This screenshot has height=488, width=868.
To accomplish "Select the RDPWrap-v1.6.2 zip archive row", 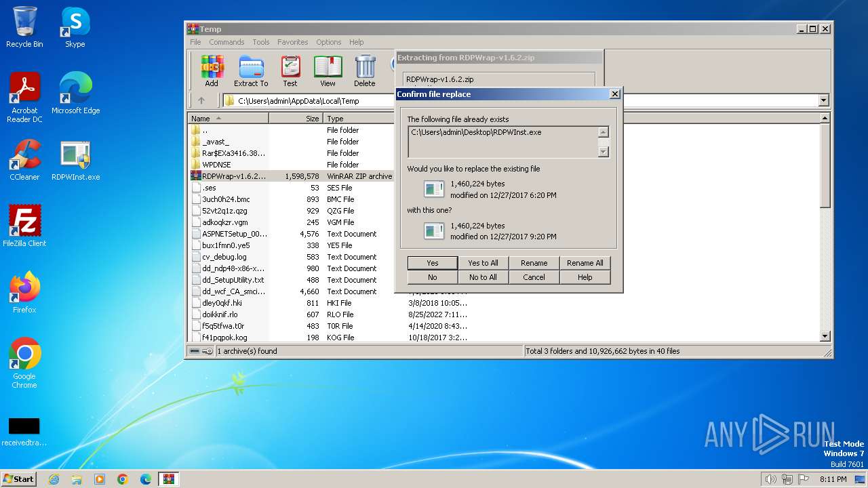I will coord(292,176).
